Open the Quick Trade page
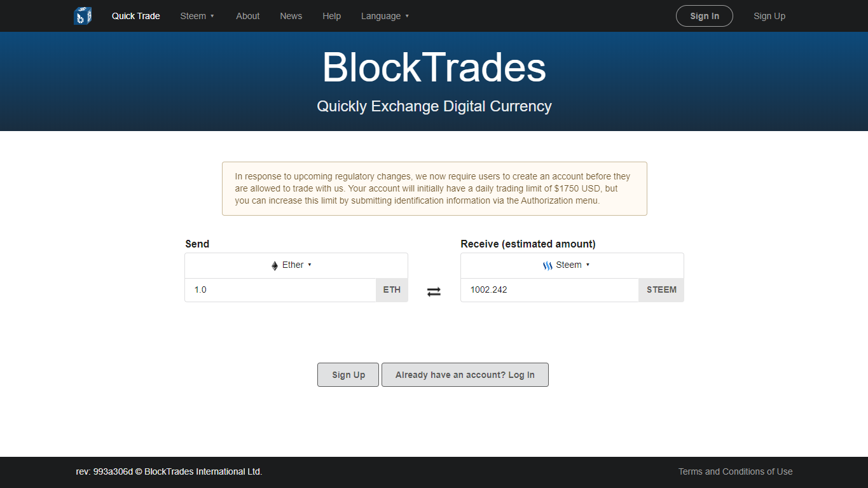868x488 pixels. coord(136,16)
